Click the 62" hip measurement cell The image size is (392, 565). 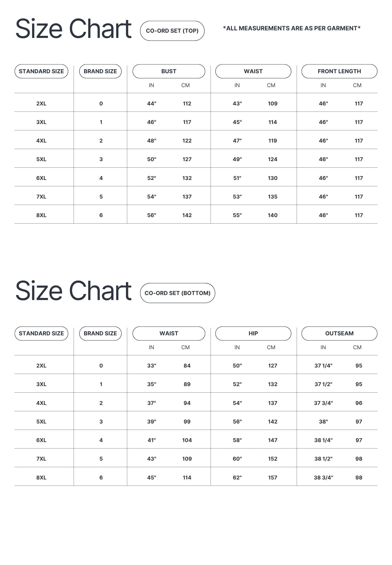[x=237, y=478]
